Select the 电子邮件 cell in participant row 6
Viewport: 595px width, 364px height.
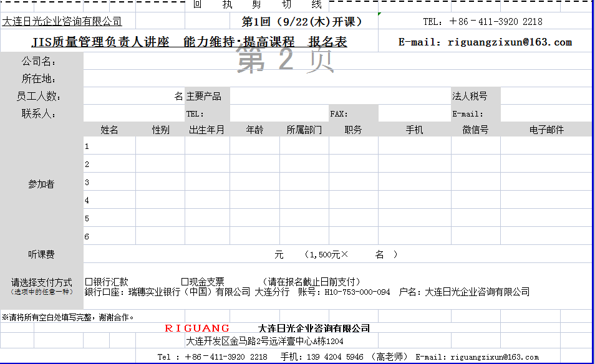coord(546,236)
